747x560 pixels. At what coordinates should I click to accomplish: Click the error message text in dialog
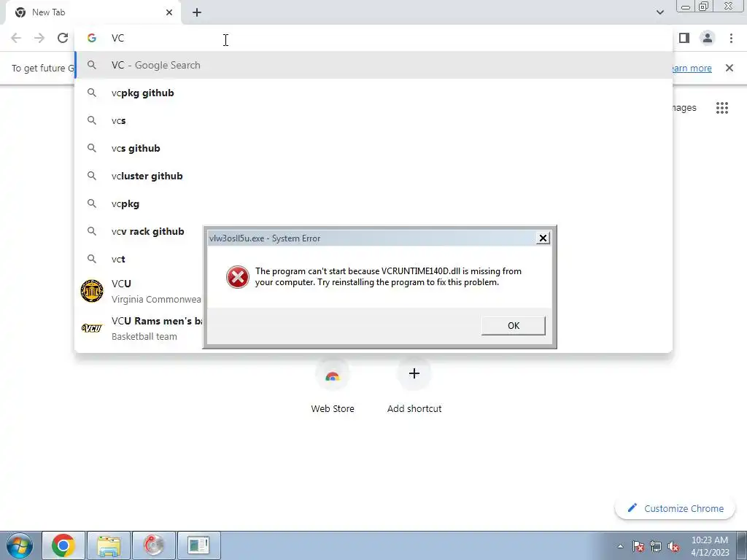tap(388, 276)
